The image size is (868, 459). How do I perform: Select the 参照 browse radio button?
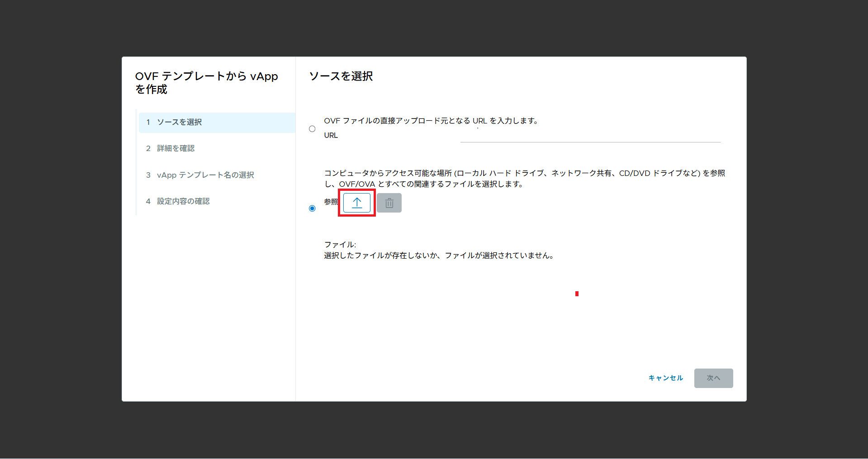[312, 208]
